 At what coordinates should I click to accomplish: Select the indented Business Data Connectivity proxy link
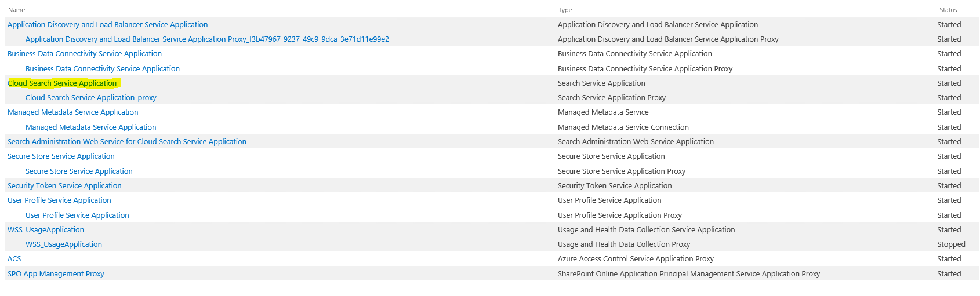pyautogui.click(x=103, y=68)
